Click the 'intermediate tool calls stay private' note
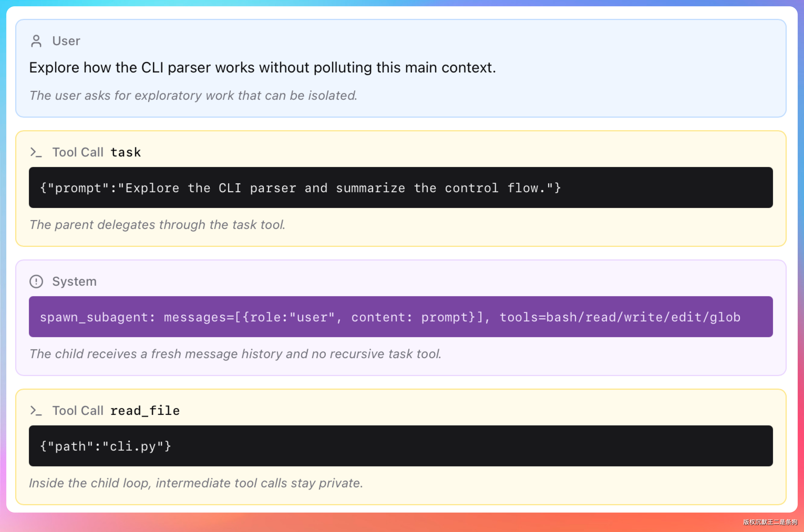The image size is (804, 532). 196,483
